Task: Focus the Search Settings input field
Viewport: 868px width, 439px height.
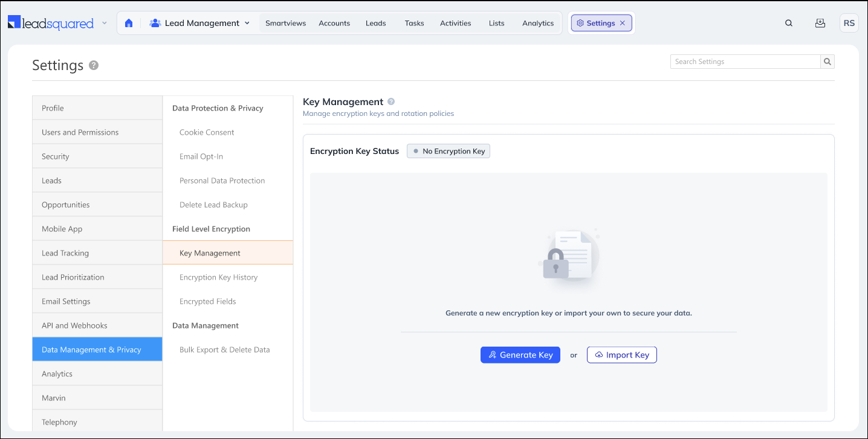Action: pos(745,62)
